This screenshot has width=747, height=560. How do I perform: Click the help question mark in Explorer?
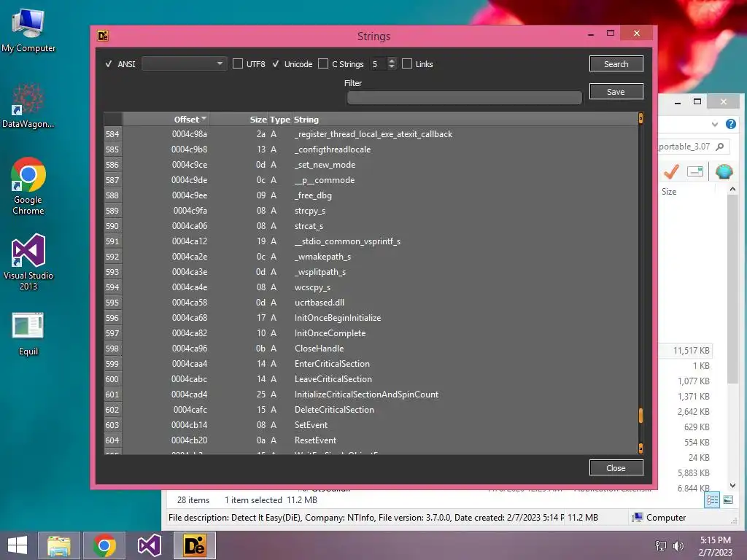tap(731, 124)
